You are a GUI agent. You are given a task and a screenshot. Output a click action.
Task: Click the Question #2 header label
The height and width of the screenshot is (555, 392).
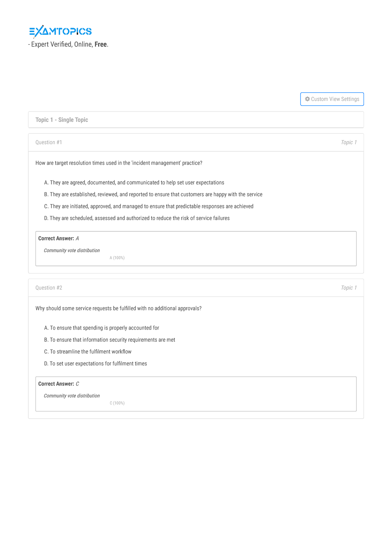click(x=49, y=288)
